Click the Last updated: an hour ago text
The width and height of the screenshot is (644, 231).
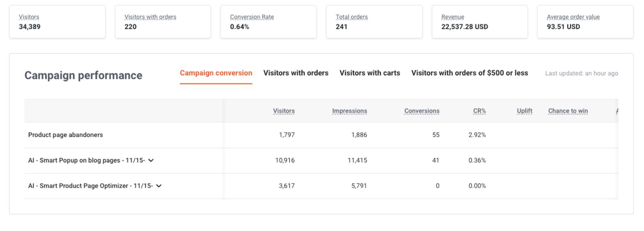(581, 73)
